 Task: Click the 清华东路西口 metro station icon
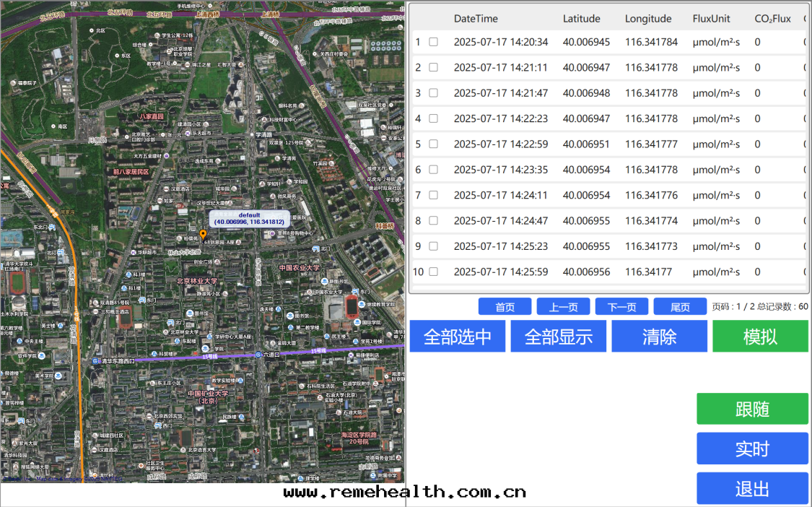click(x=95, y=360)
